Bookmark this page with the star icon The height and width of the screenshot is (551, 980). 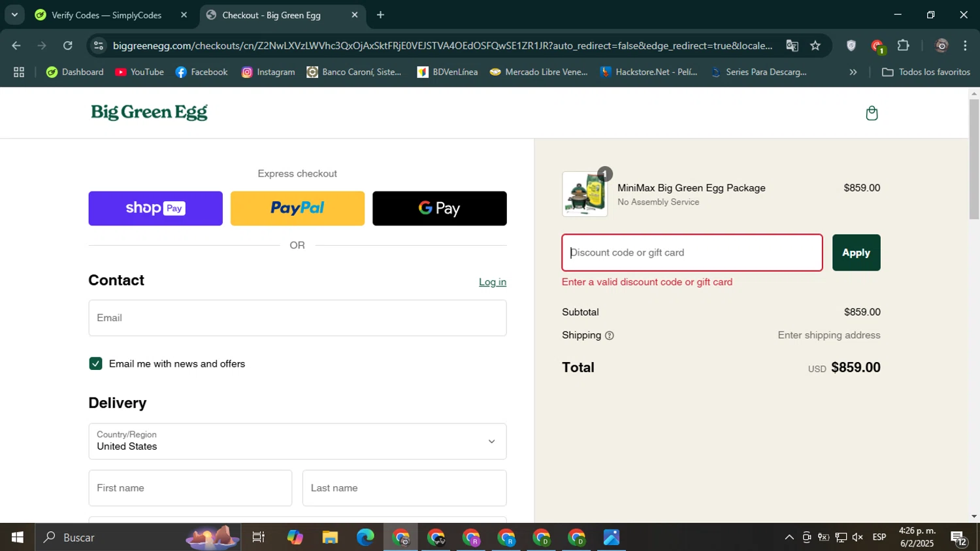tap(815, 46)
